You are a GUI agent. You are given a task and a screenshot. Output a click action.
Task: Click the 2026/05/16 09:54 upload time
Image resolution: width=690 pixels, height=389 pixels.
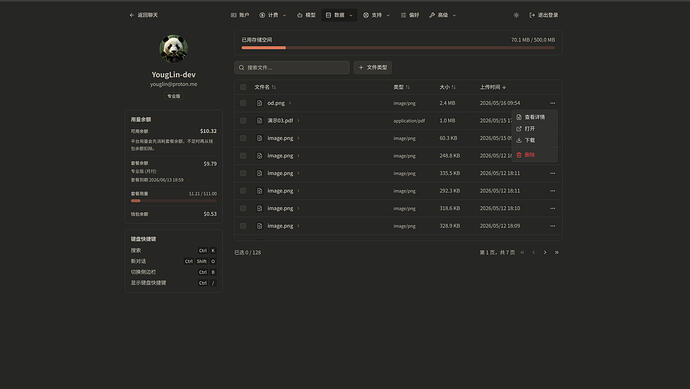click(500, 103)
